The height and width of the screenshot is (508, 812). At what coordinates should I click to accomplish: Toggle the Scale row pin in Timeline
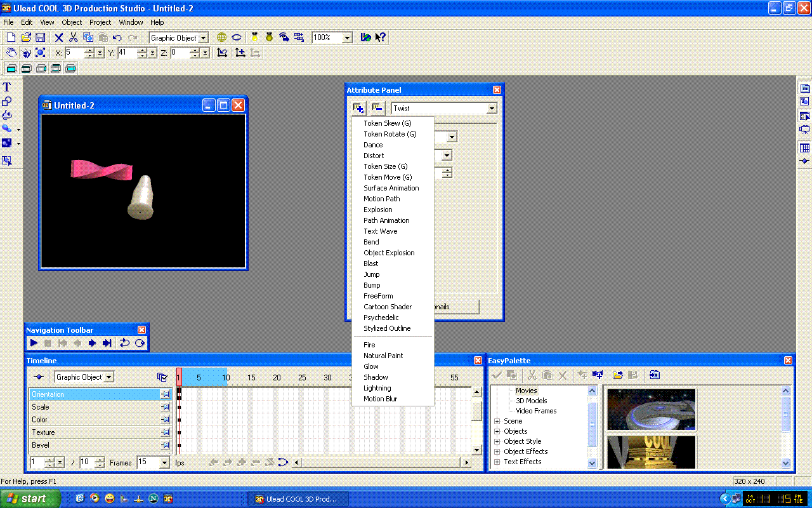pos(165,407)
